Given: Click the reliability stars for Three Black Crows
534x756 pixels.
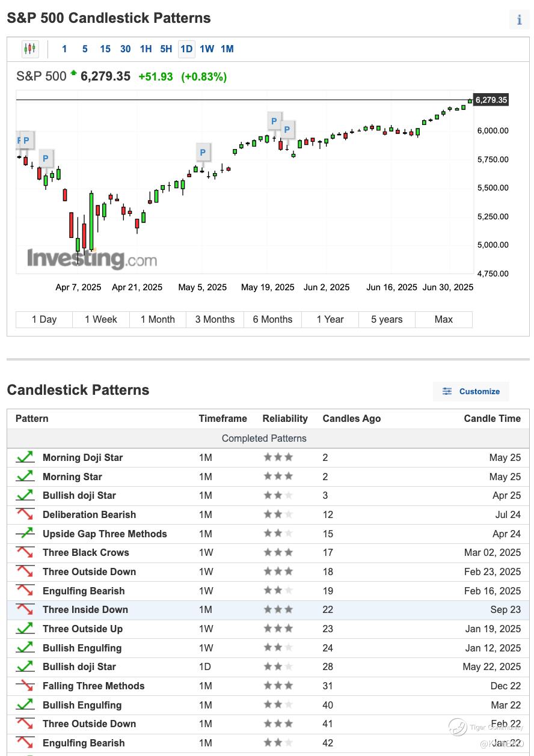Looking at the screenshot, I should [x=278, y=552].
